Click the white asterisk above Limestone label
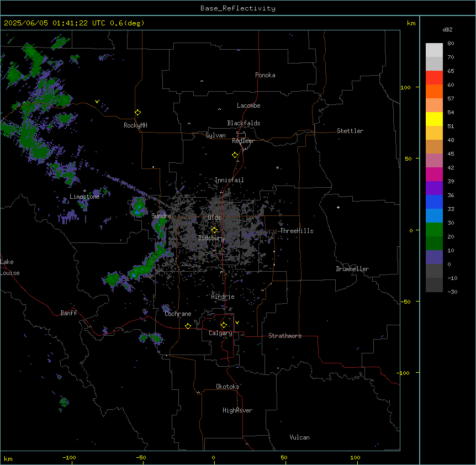This screenshot has height=465, width=476. (x=84, y=191)
